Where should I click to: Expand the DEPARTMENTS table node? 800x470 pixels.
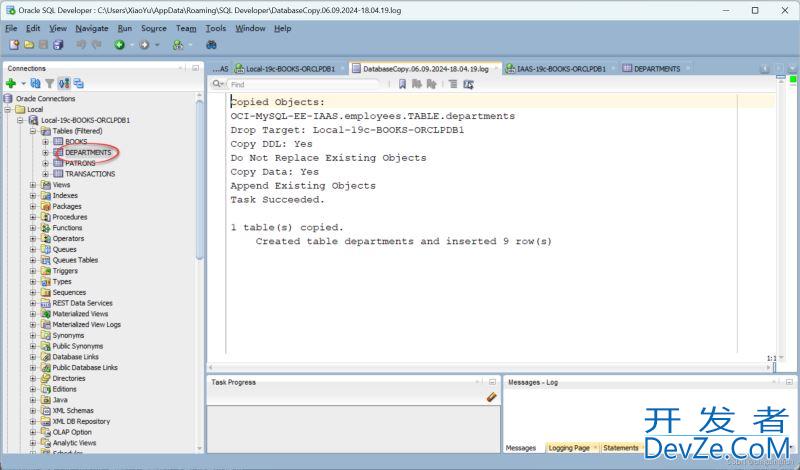(x=45, y=153)
